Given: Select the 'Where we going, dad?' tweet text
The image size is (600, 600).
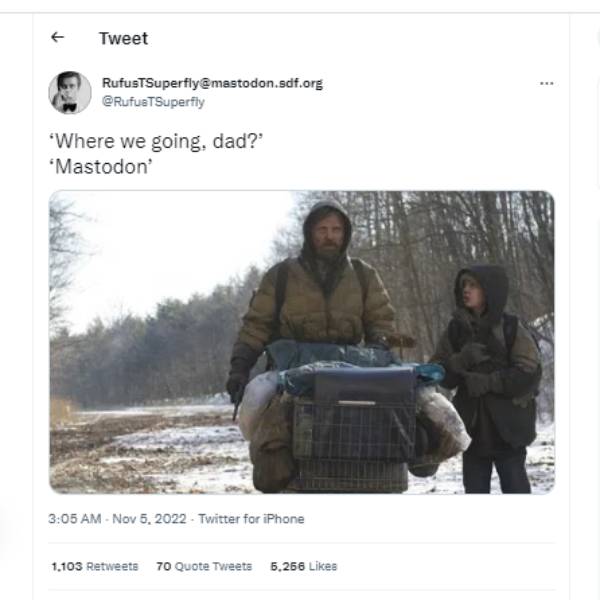Looking at the screenshot, I should coord(156,142).
